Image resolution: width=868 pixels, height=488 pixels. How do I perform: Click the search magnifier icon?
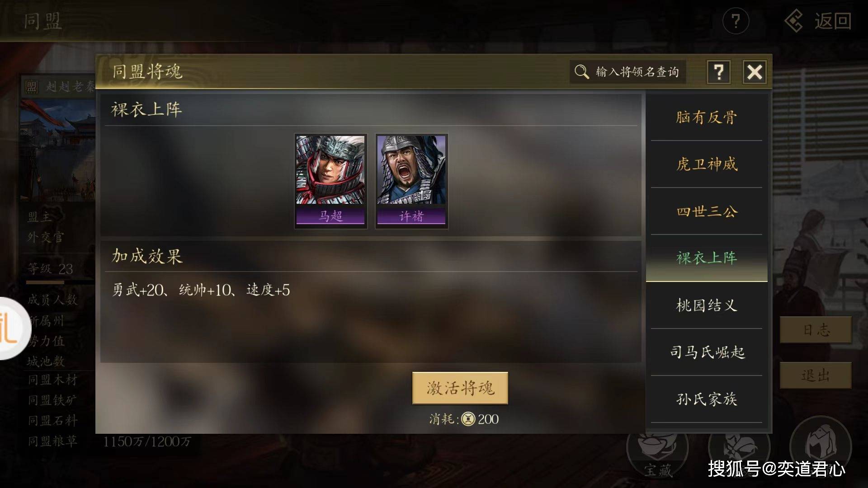click(x=581, y=72)
